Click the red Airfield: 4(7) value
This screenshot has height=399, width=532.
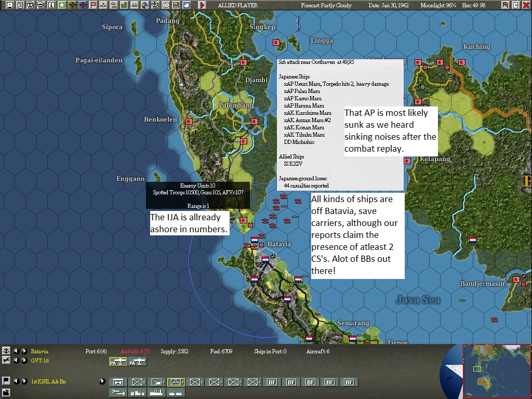point(135,352)
